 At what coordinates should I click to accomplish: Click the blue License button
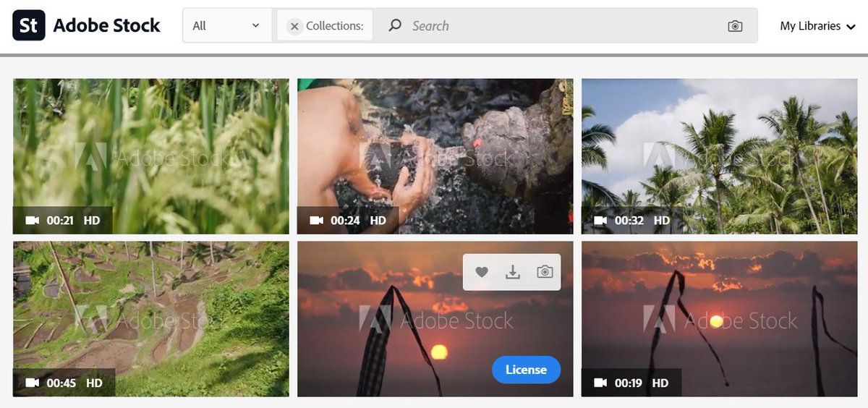coord(527,370)
